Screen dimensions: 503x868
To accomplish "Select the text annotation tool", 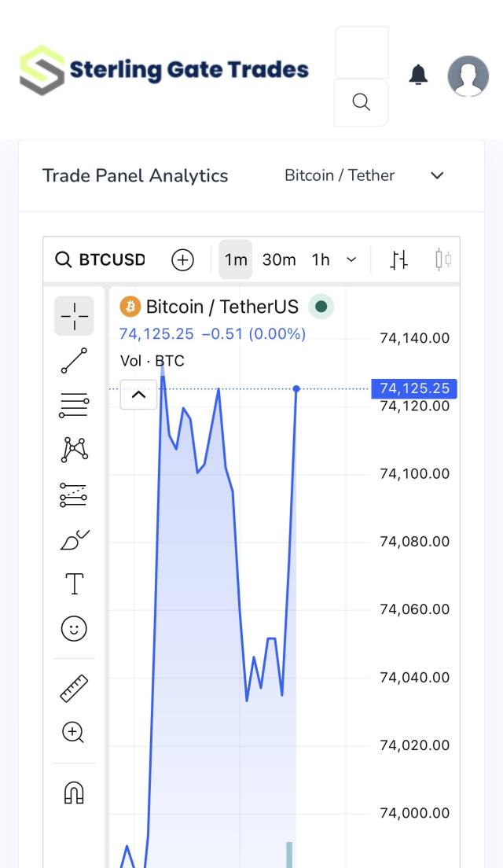I will (74, 584).
